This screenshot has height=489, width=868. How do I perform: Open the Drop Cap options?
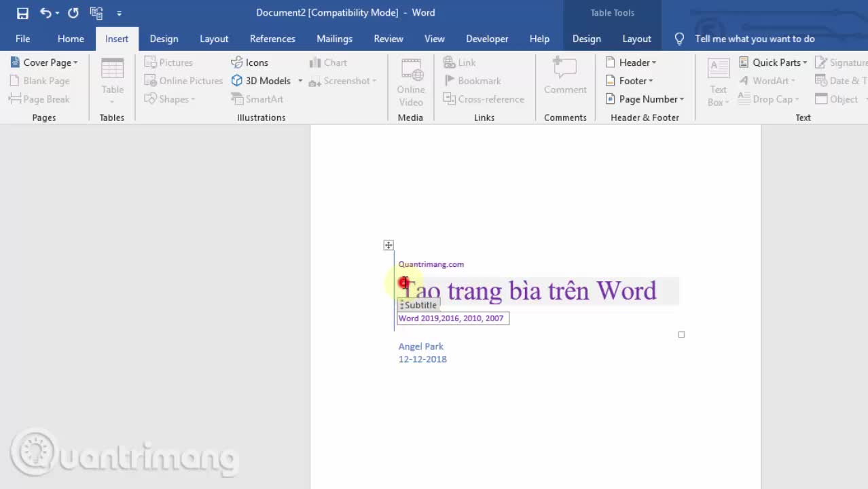768,99
